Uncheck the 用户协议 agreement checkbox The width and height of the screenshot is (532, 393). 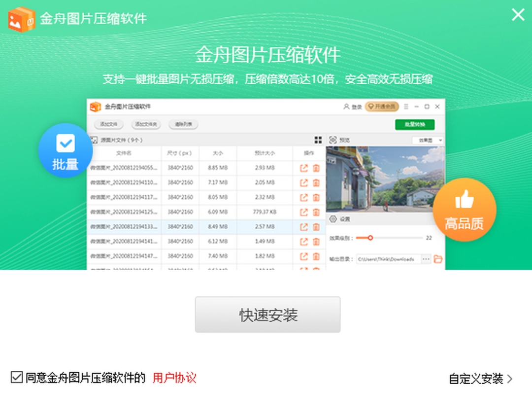[17, 377]
